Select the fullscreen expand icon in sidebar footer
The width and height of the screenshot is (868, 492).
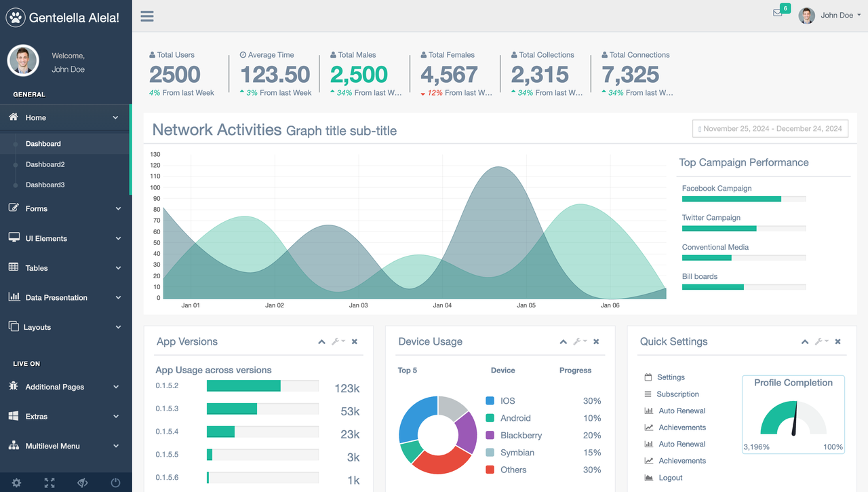pyautogui.click(x=48, y=482)
